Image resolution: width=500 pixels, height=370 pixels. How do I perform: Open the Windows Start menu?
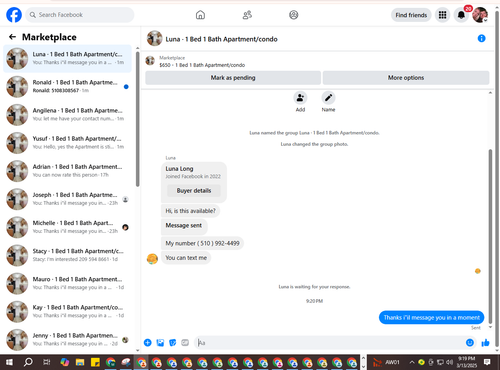pyautogui.click(x=9, y=362)
